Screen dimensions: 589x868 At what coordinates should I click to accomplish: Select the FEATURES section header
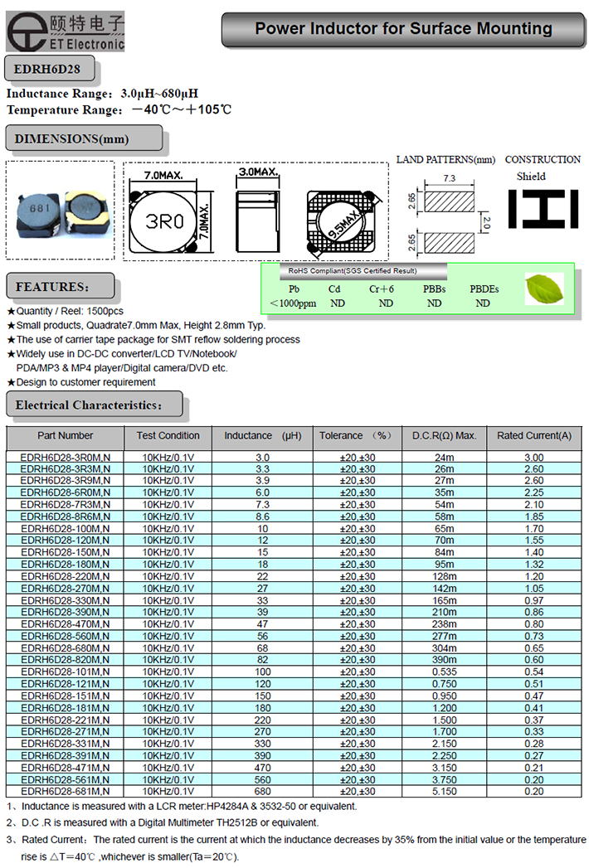(x=57, y=286)
